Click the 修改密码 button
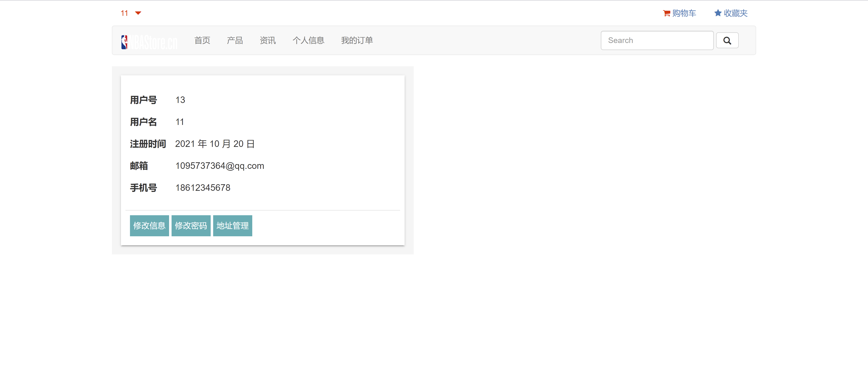The width and height of the screenshot is (868, 392). (191, 225)
